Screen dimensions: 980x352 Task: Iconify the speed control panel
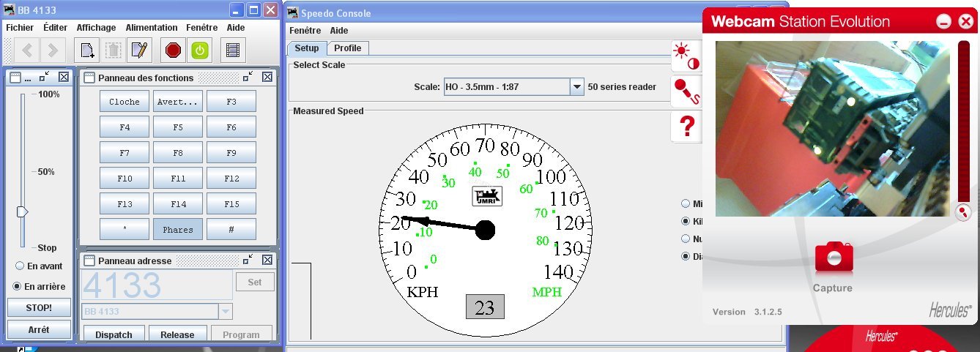click(45, 76)
